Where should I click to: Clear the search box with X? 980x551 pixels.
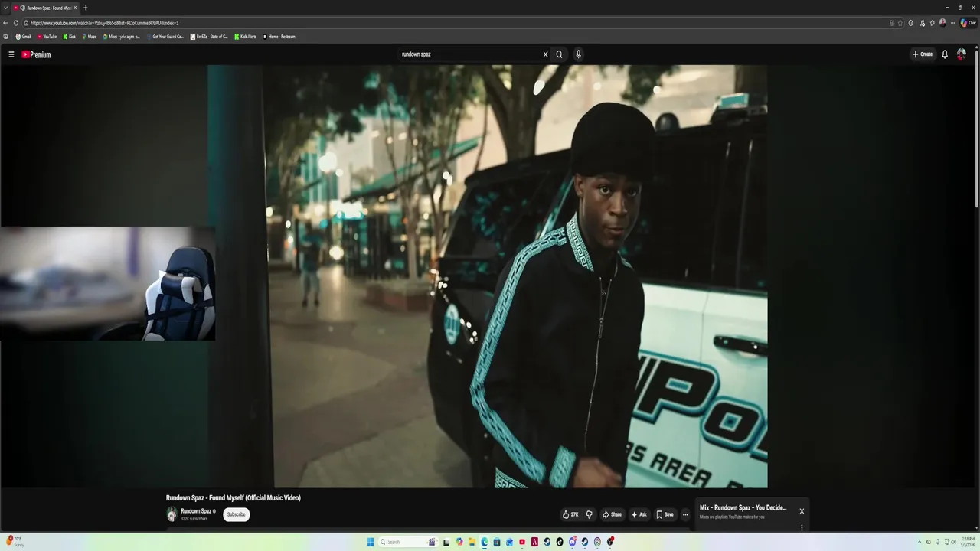[x=545, y=54]
